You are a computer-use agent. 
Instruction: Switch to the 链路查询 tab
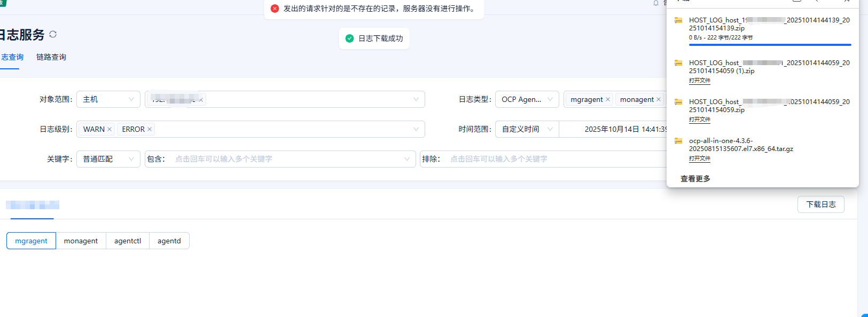51,57
